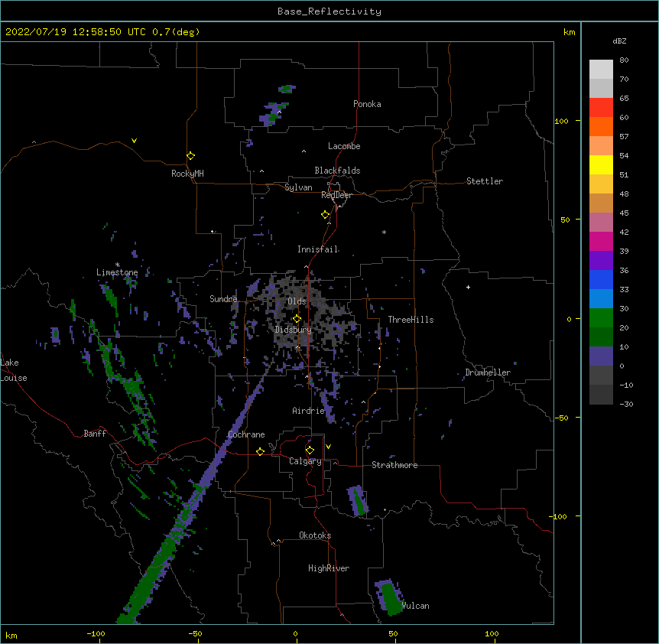Click the Drumheller city label
Screen dimensions: 659x644
point(488,372)
